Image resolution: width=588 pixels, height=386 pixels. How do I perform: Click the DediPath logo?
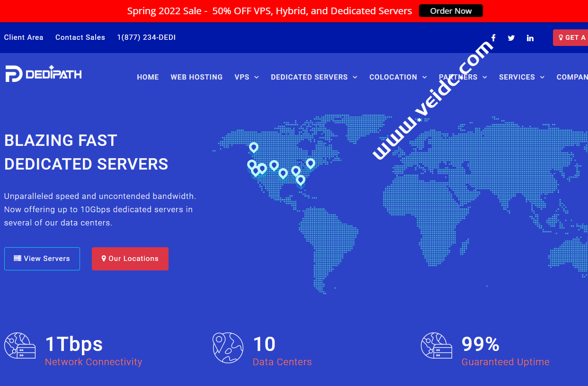44,74
